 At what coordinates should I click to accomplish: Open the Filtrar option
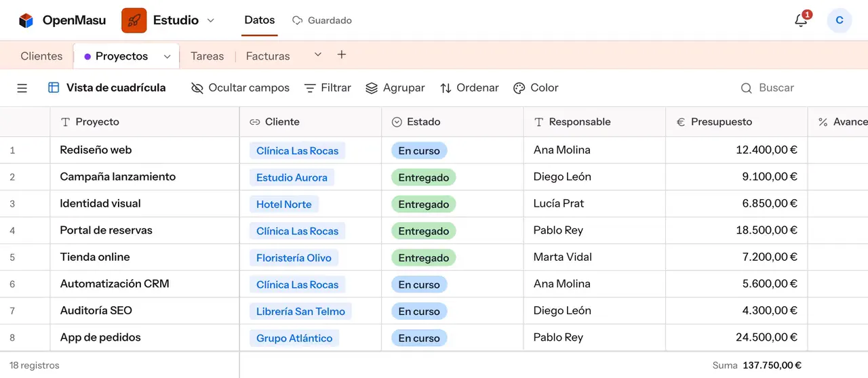click(x=328, y=88)
